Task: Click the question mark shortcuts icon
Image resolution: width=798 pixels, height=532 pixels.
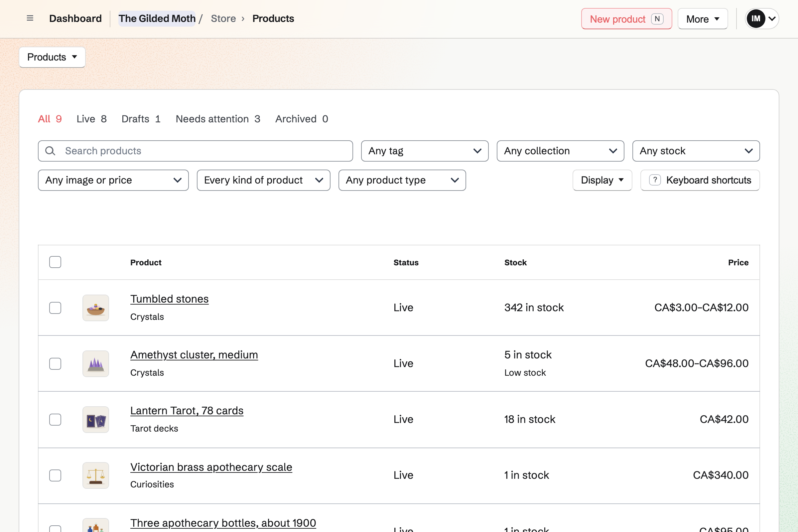Action: 655,180
